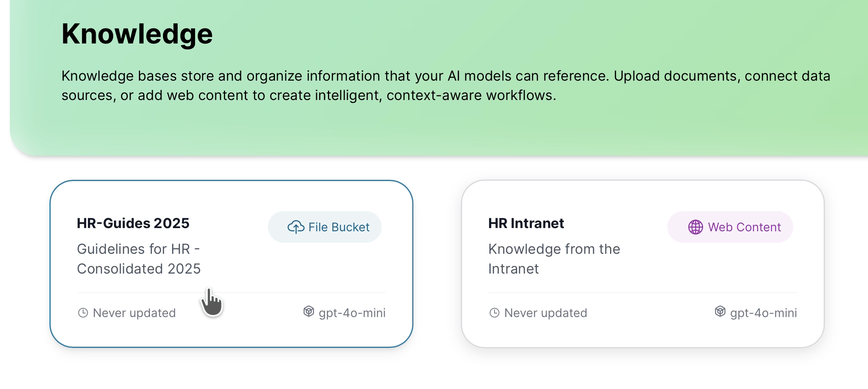Click the Knowledge from the Intranet description
868x389 pixels.
554,259
